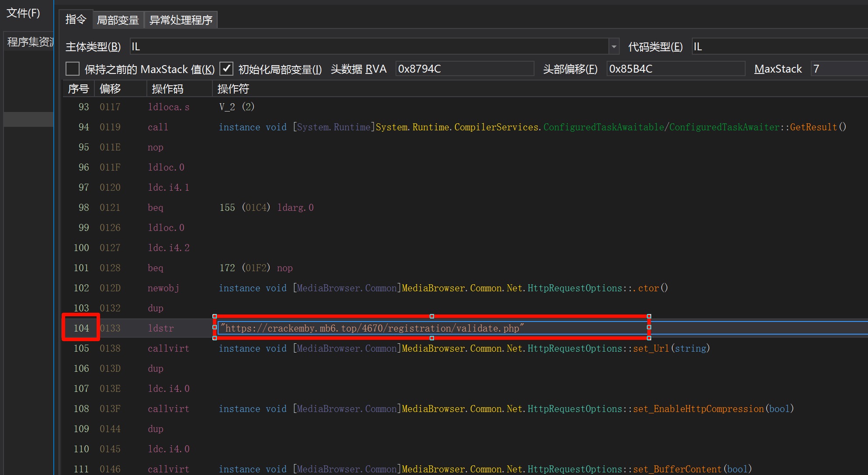868x475 pixels.
Task: Select row 102 newobj HttpRequestOptions instruction
Action: [163, 288]
